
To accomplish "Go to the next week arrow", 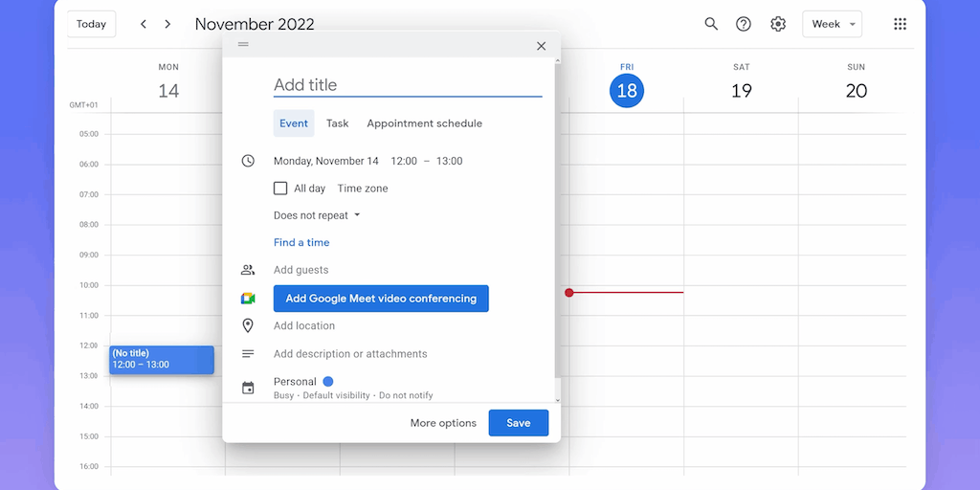I will [x=168, y=24].
